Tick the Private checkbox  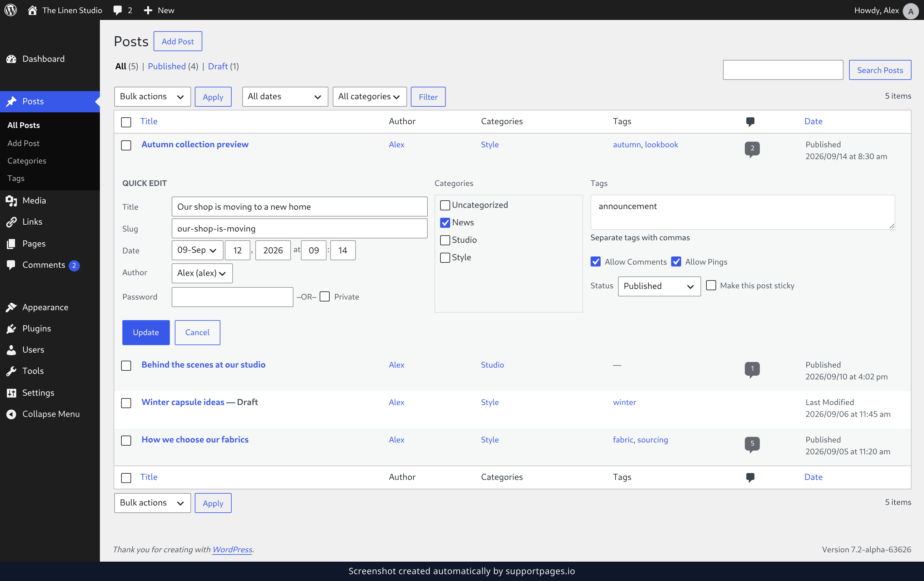point(325,297)
